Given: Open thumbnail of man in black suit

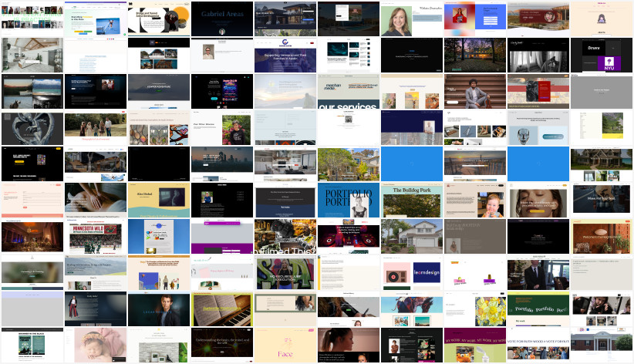Looking at the screenshot, I should tap(538, 273).
